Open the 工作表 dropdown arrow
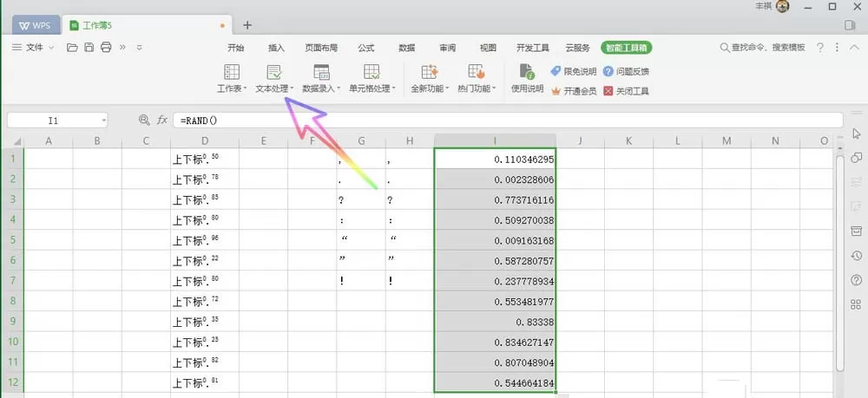This screenshot has height=398, width=868. [x=245, y=88]
